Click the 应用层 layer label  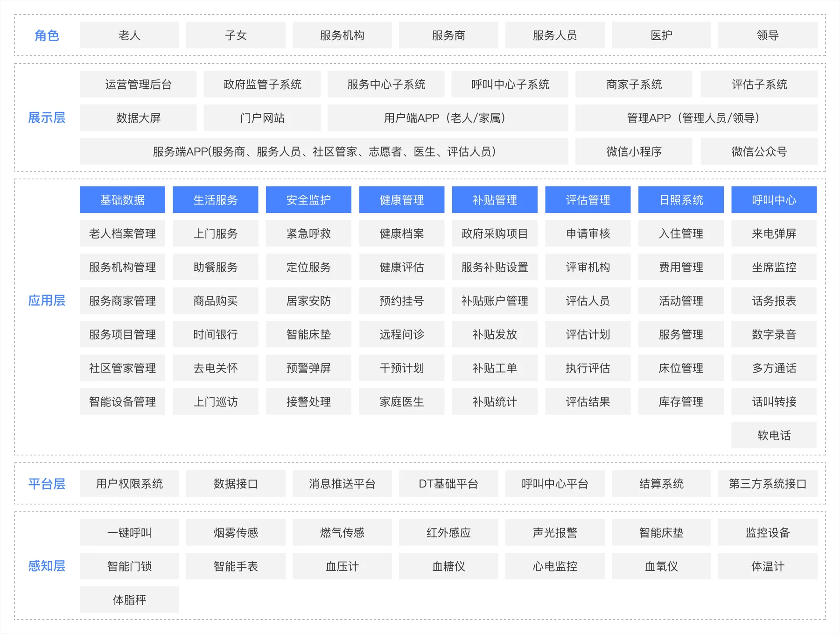(47, 300)
